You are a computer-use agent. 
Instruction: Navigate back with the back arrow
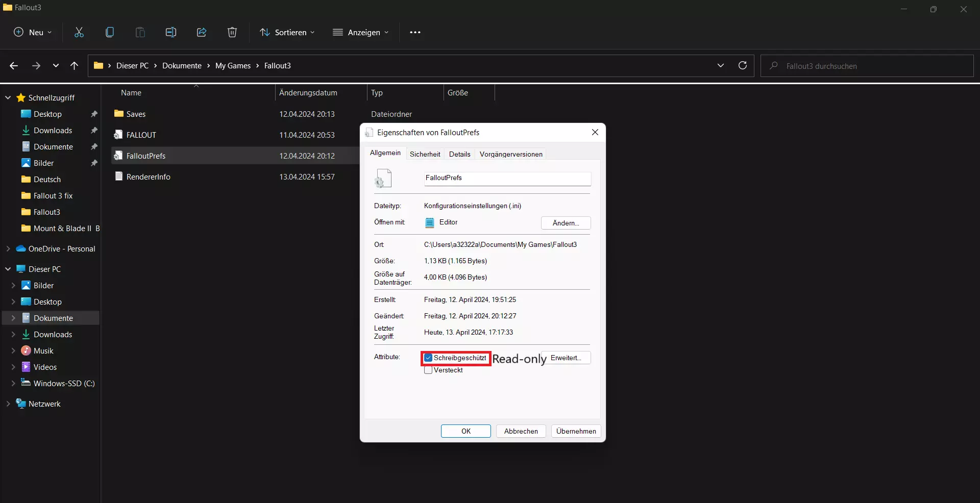pyautogui.click(x=14, y=66)
